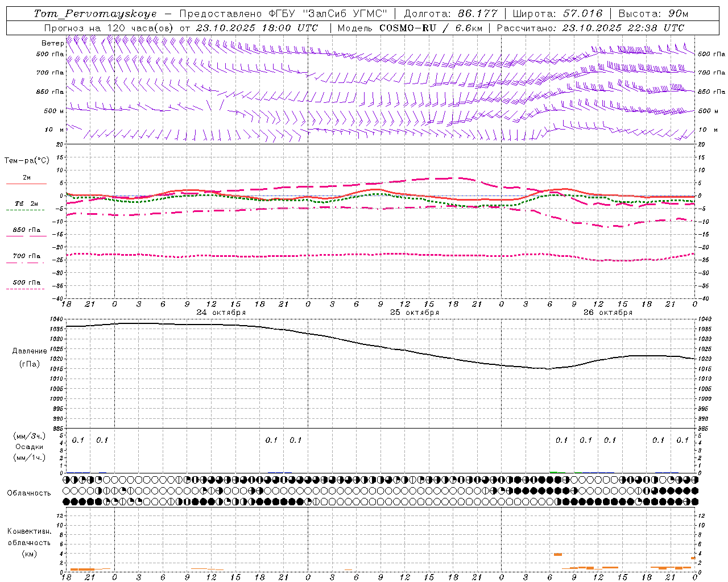The height and width of the screenshot is (582, 728).
Task: Click the (мм/3ч.) precipitation unit label
Action: click(29, 436)
